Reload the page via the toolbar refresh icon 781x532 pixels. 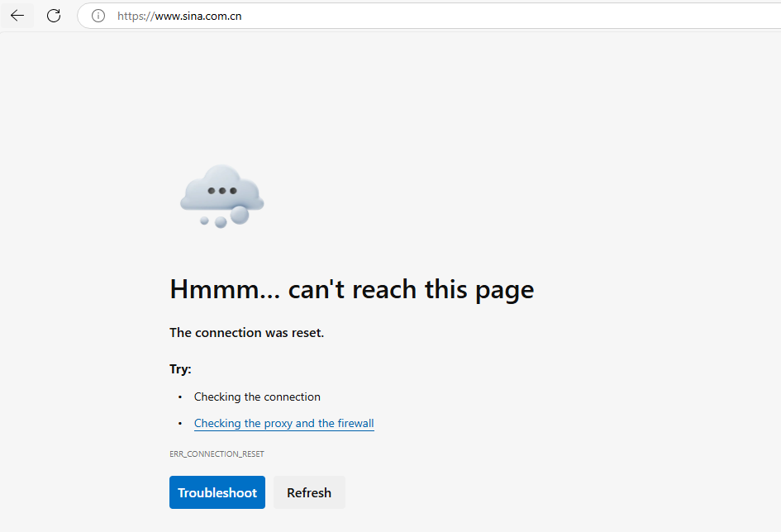tap(53, 15)
